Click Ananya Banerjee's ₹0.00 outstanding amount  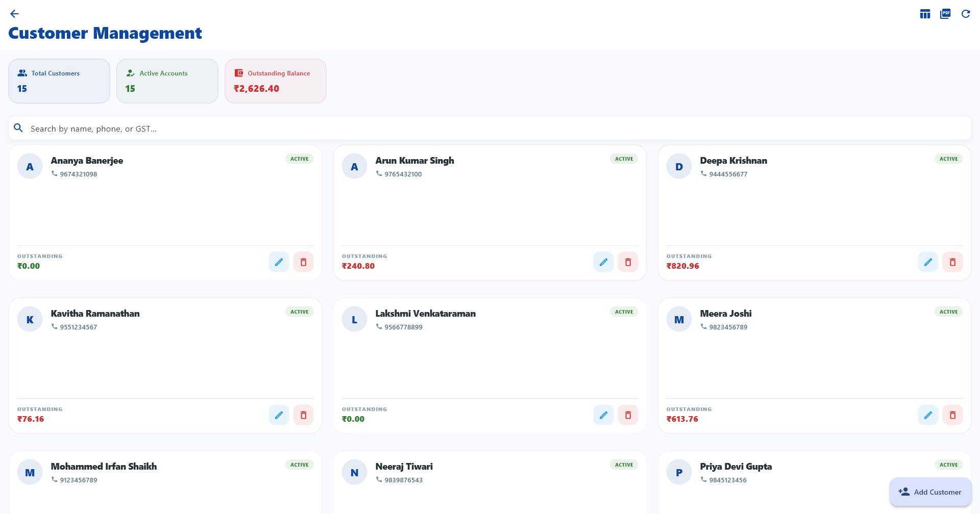pos(29,266)
